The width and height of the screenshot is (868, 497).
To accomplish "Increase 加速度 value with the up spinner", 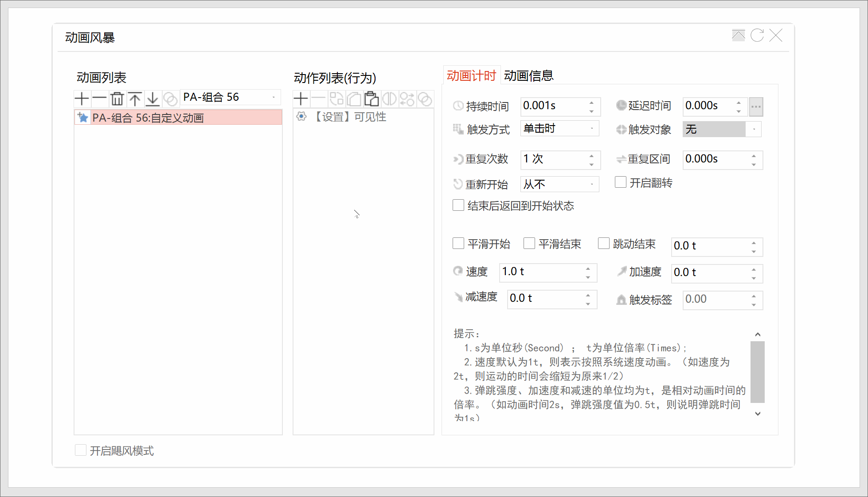I will click(754, 269).
